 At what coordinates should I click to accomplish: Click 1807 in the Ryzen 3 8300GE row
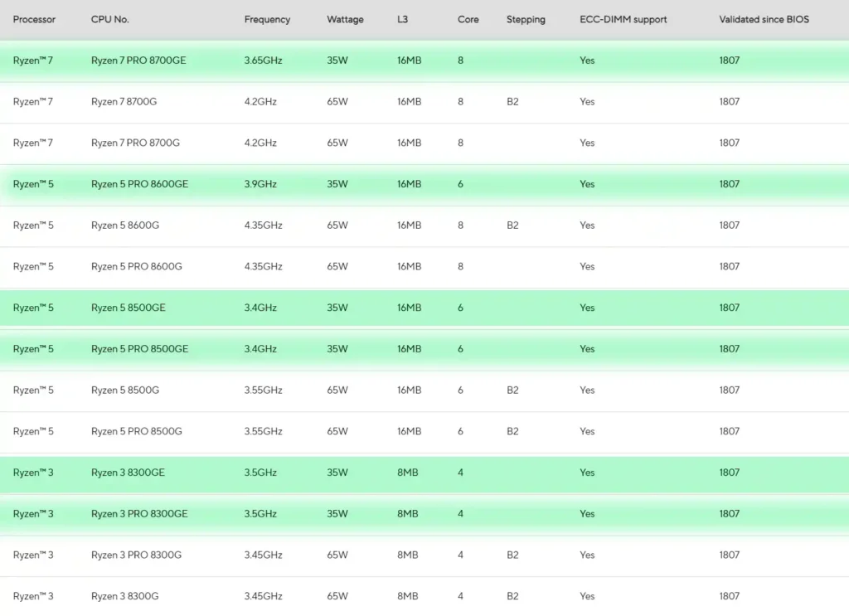[729, 472]
